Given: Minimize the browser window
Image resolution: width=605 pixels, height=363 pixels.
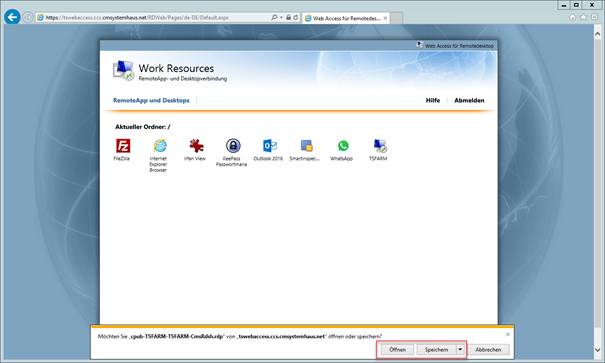Looking at the screenshot, I should 564,5.
